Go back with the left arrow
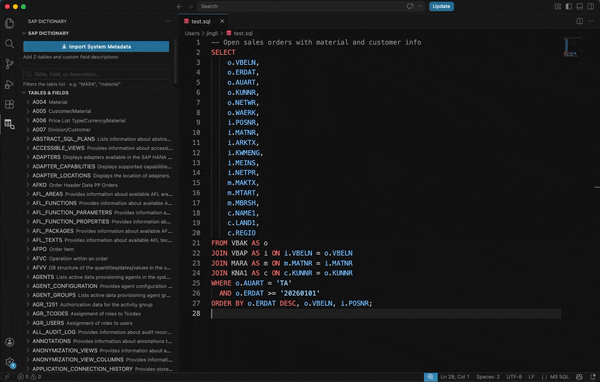This screenshot has width=600, height=382. (179, 7)
